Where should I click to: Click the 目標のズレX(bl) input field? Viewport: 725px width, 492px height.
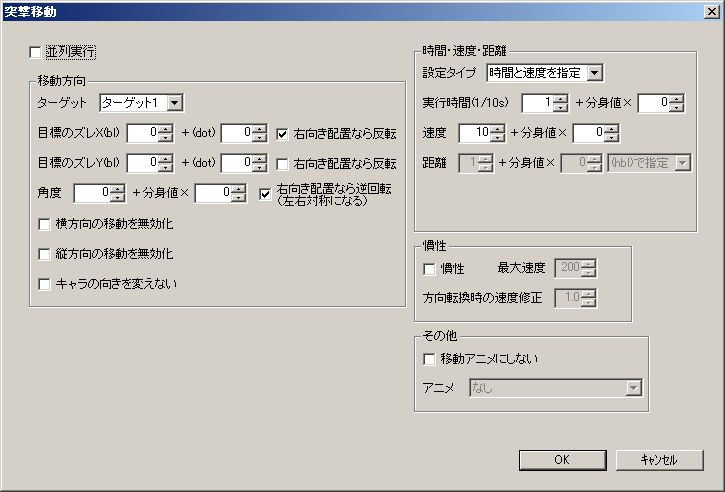(x=141, y=133)
